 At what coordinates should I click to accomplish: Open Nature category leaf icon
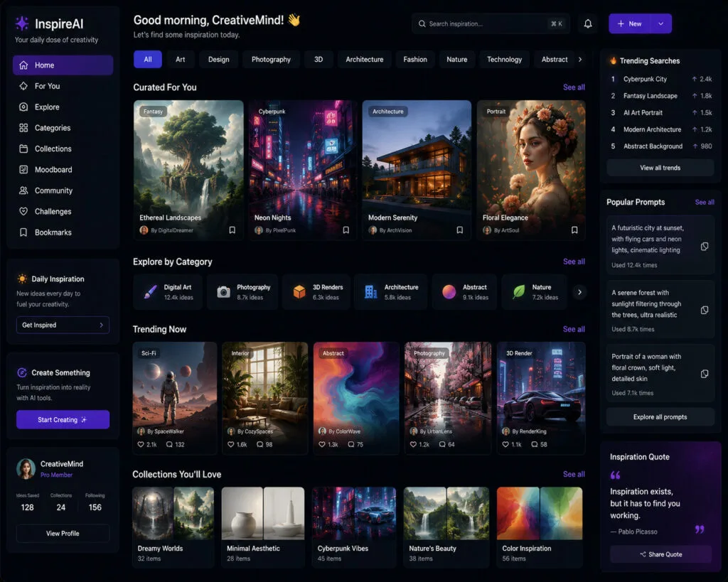coord(518,292)
